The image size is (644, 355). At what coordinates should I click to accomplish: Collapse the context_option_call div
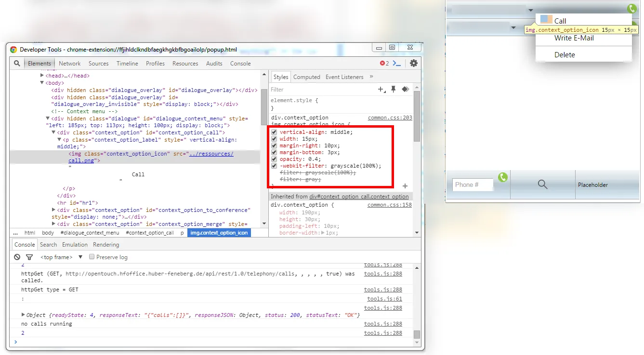coord(54,132)
